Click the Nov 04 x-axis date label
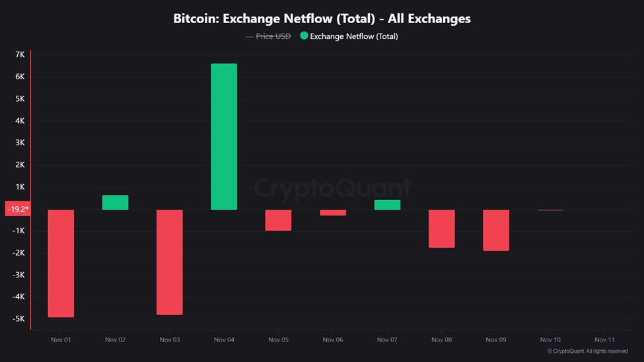The width and height of the screenshot is (644, 362). click(x=224, y=340)
